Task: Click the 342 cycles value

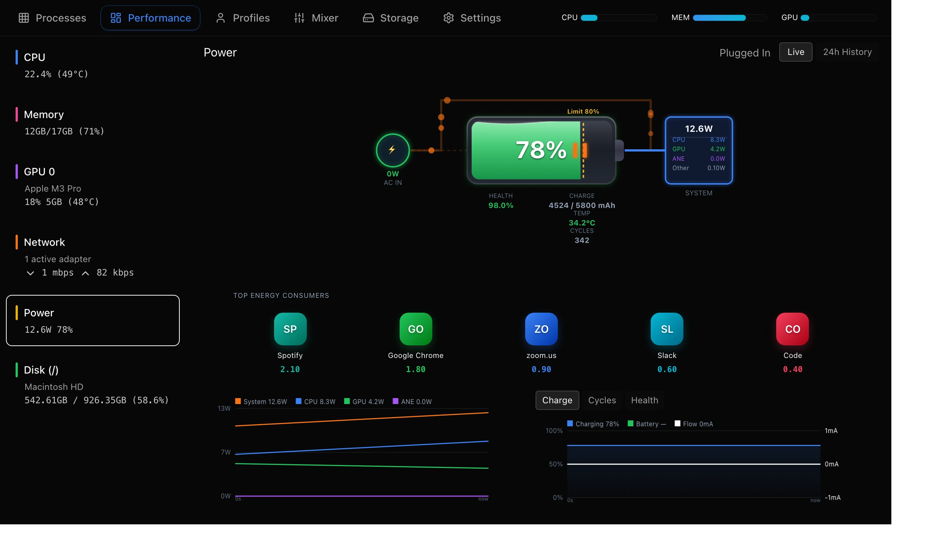Action: (x=582, y=240)
